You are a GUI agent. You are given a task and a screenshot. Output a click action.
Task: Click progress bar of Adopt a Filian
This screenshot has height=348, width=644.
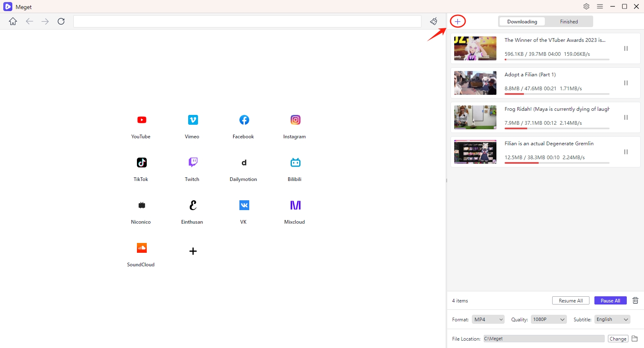tap(557, 94)
